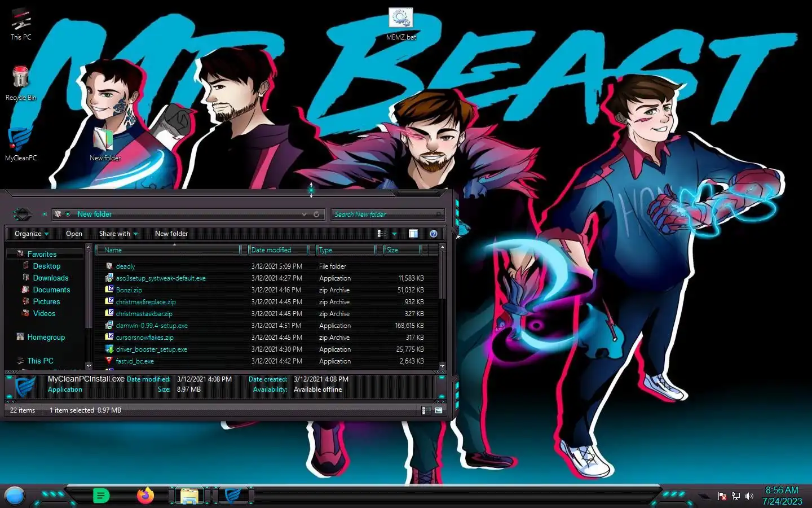Go to Downloads in navigation pane

[50, 278]
